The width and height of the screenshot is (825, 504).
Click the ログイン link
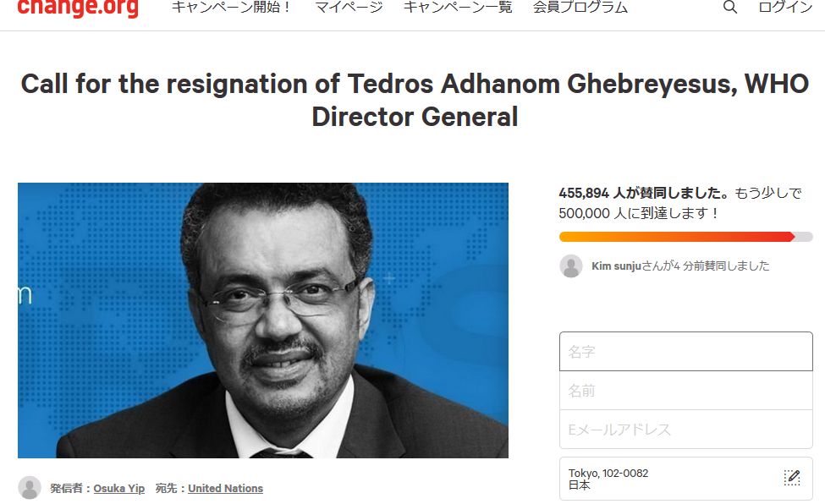[785, 8]
